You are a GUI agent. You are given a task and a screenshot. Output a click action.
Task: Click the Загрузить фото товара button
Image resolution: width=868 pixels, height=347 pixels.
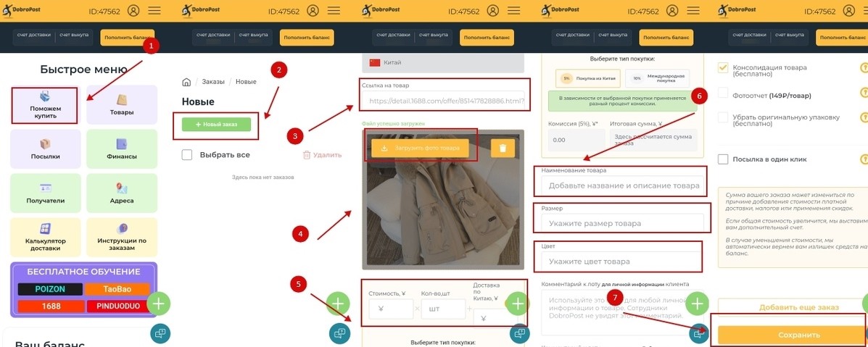pos(420,149)
